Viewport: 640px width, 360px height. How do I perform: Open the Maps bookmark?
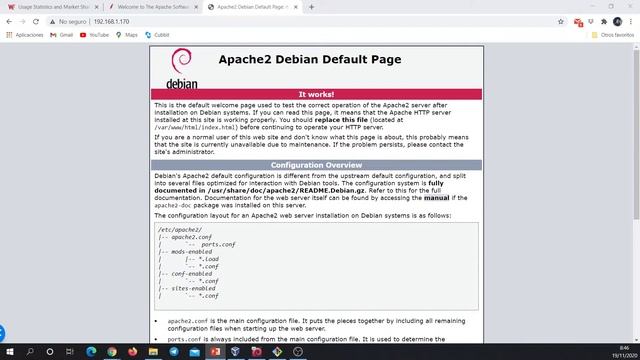click(x=127, y=35)
